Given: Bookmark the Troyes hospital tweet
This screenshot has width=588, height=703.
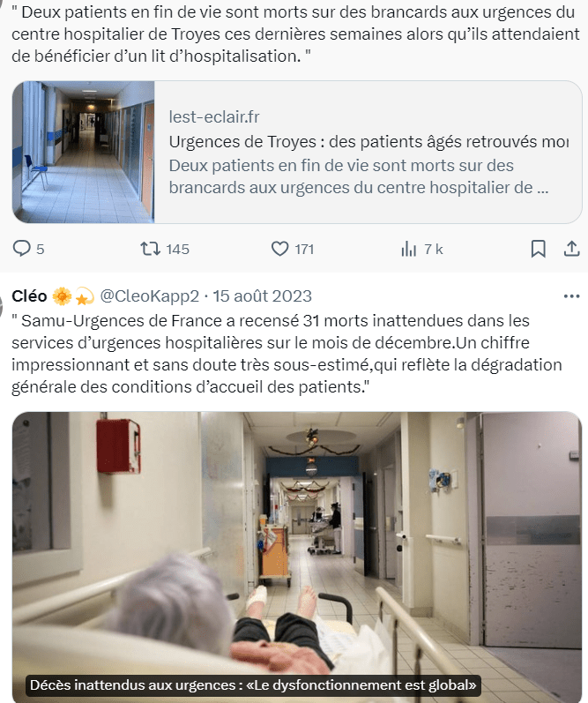Looking at the screenshot, I should pos(539,249).
